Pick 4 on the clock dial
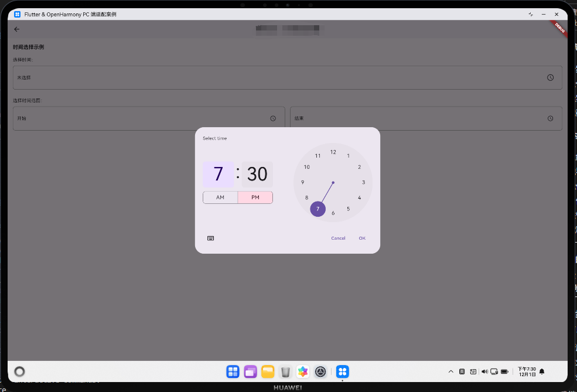This screenshot has width=577, height=392. [x=360, y=197]
